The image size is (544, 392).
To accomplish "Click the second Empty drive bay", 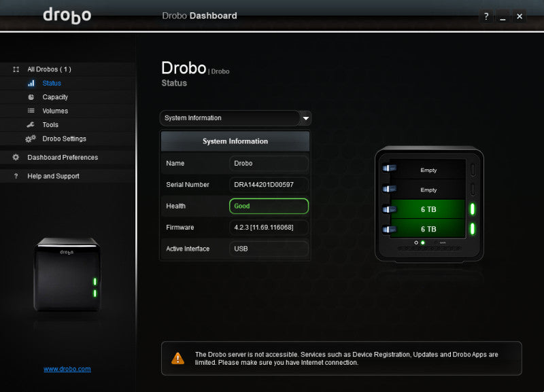I will 428,190.
